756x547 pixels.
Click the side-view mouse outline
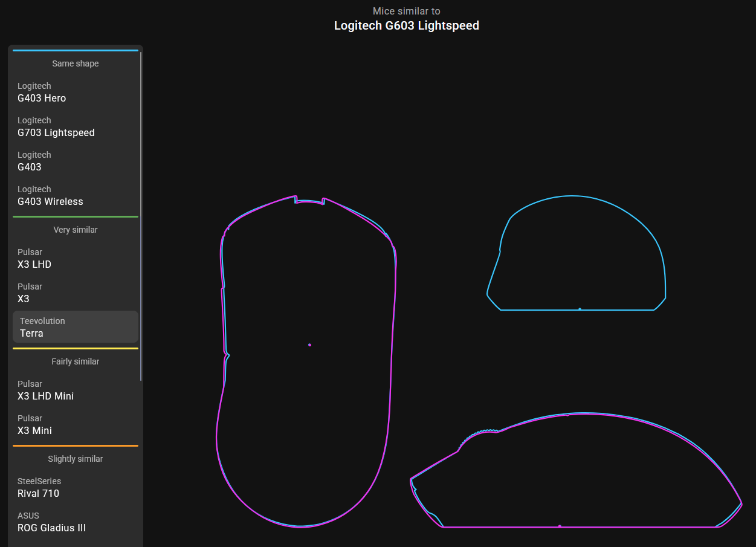pos(576,470)
